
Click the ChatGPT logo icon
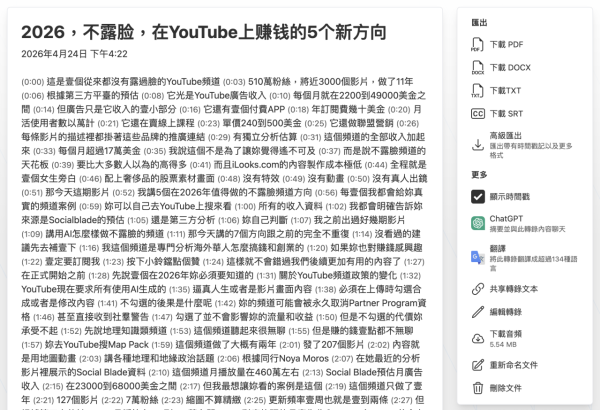click(478, 223)
